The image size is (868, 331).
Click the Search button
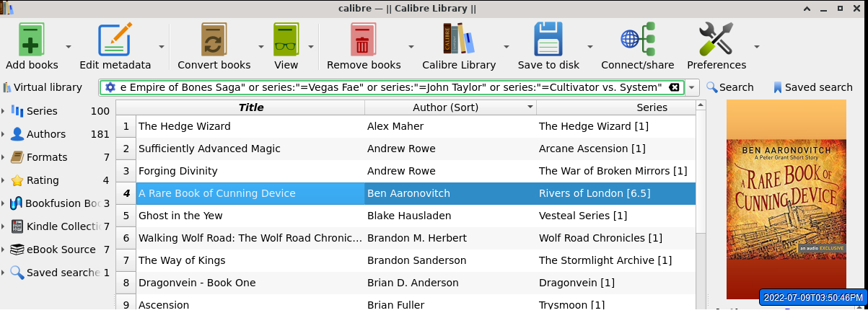click(729, 87)
